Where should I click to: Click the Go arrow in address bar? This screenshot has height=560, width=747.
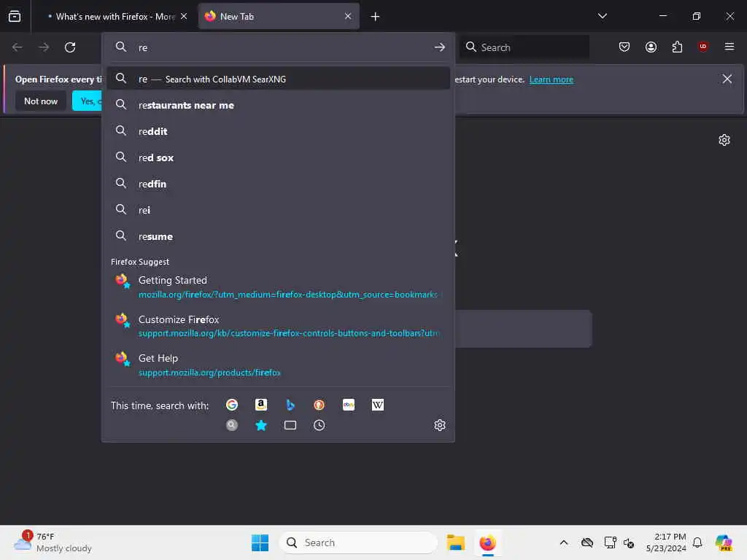point(440,47)
